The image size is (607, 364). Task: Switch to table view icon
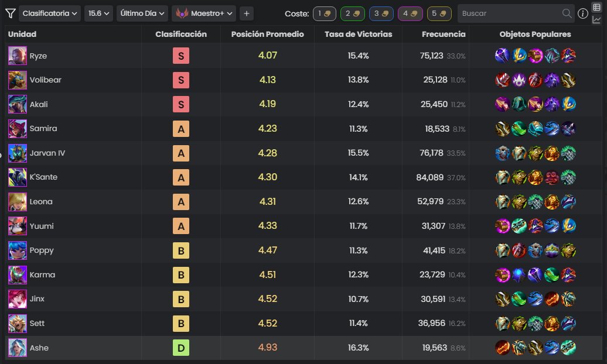tap(596, 8)
